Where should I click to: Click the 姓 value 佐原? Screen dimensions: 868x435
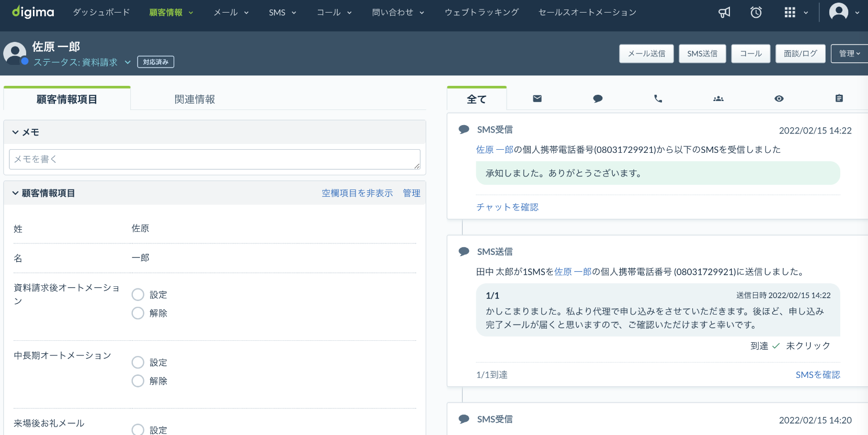(x=140, y=228)
